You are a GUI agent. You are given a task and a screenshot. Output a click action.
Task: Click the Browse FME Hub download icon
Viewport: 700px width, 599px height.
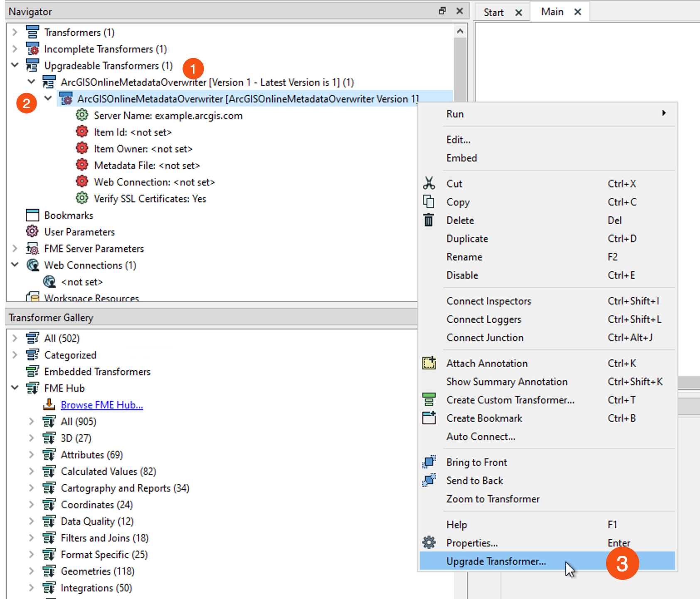point(49,404)
